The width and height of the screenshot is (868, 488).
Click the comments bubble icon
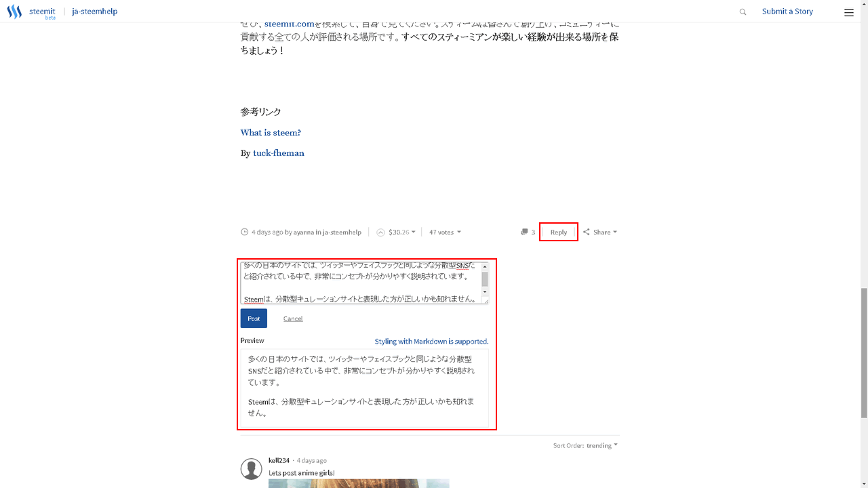pos(524,232)
